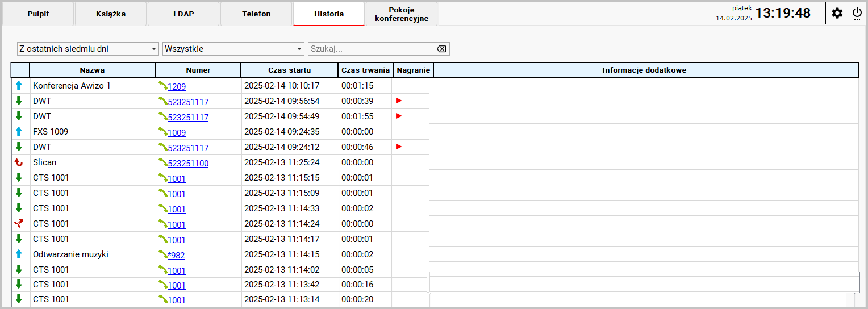Click the phone icon next to 523251100
The image size is (868, 309).
pos(162,162)
